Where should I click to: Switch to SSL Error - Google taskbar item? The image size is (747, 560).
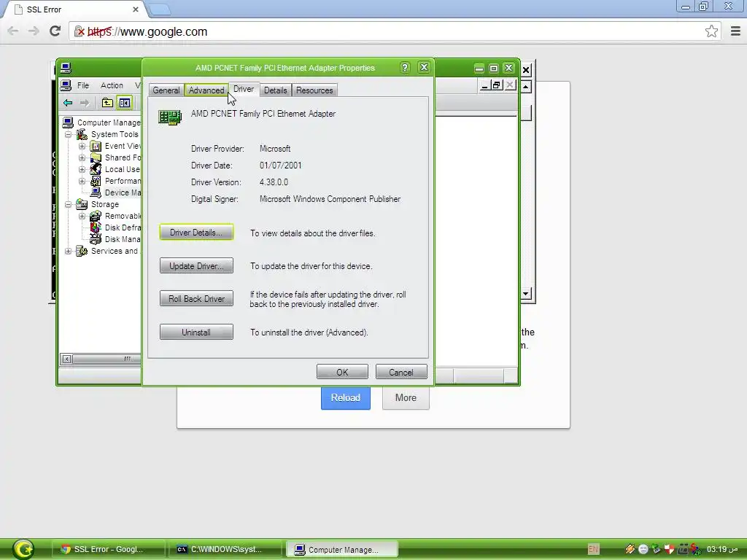point(109,549)
